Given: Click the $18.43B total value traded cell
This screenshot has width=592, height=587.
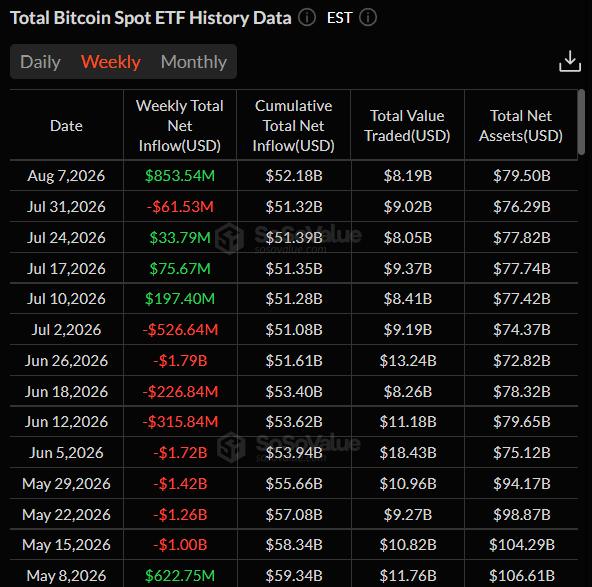Looking at the screenshot, I should tap(408, 453).
